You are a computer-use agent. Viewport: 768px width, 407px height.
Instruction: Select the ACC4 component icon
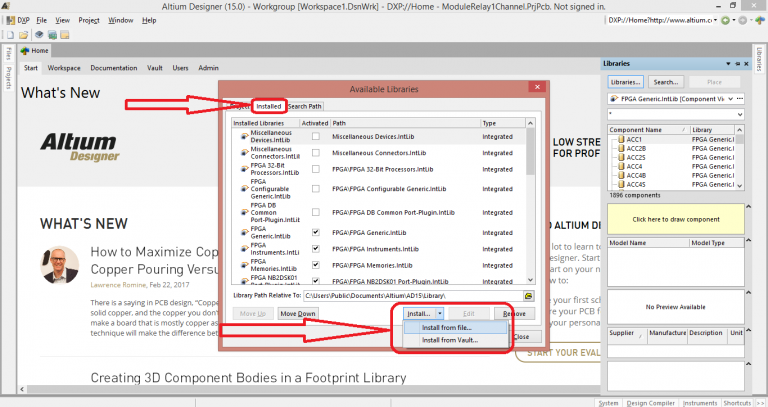pos(621,167)
